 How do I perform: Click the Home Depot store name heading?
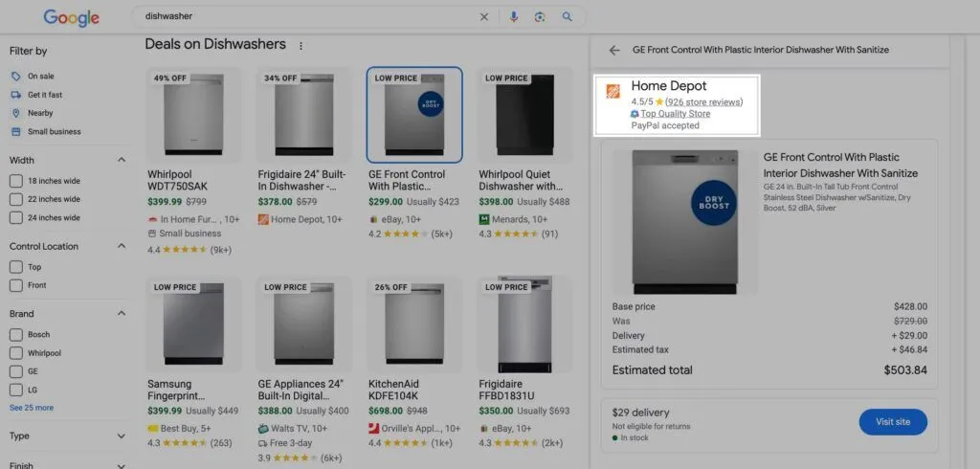click(x=669, y=86)
